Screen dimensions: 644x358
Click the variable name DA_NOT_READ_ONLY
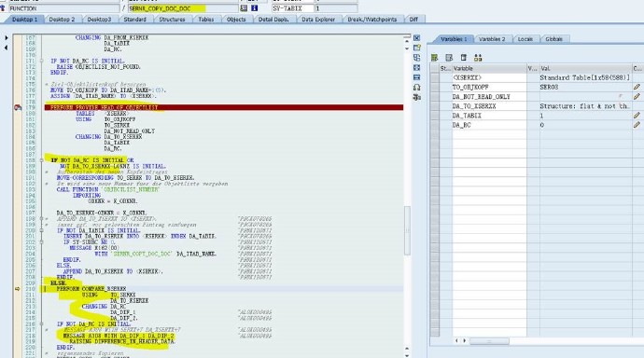pos(481,96)
